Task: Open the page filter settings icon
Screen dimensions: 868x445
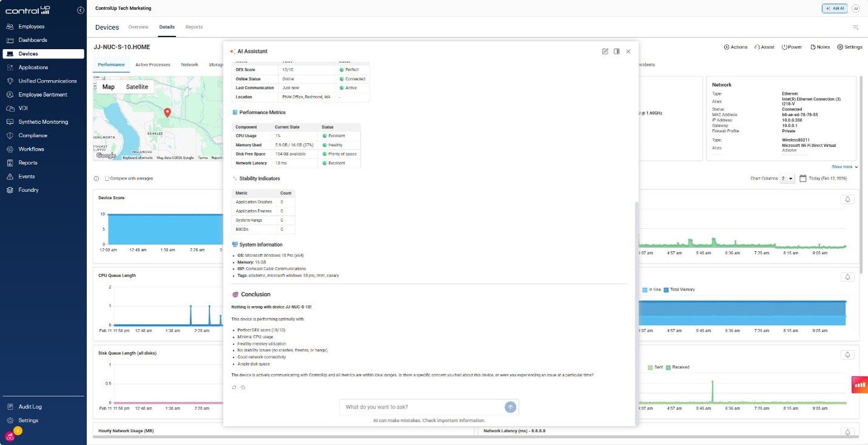Action: [856, 27]
